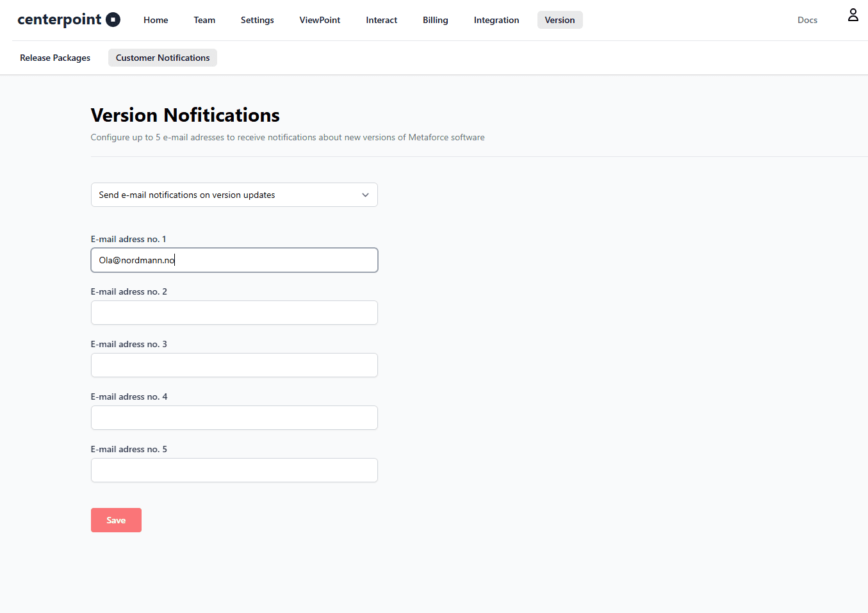Switch to the Release Packages tab
The width and height of the screenshot is (868, 613).
click(54, 58)
